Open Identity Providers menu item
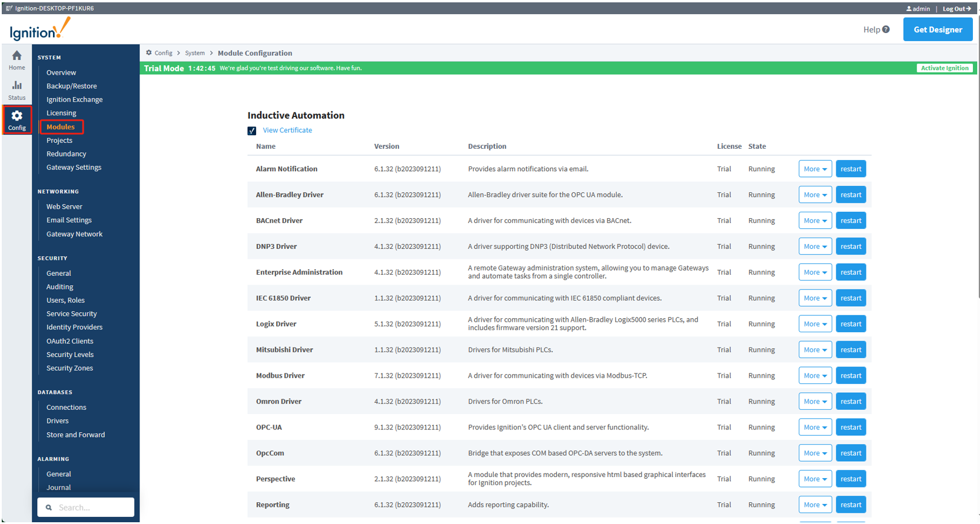Viewport: 980px width, 524px height. pos(74,328)
